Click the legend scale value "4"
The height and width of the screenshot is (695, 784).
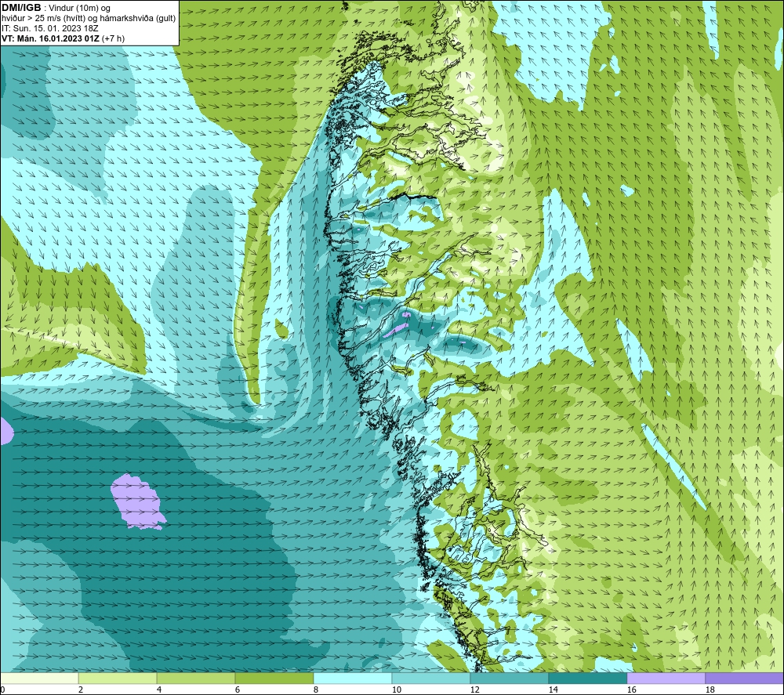159,690
